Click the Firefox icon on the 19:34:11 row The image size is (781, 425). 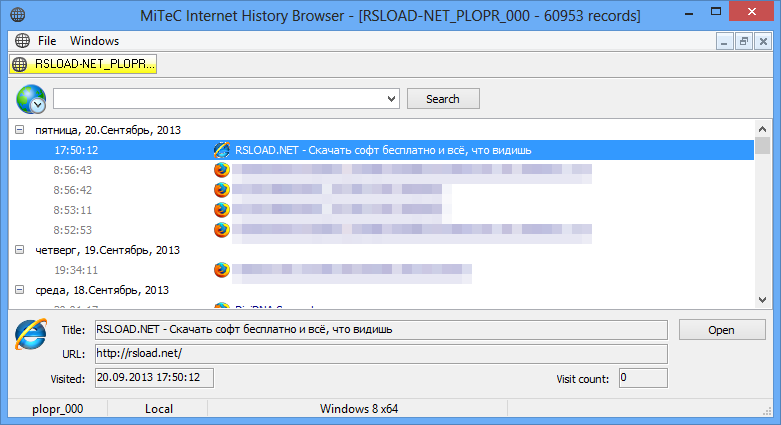pos(222,270)
